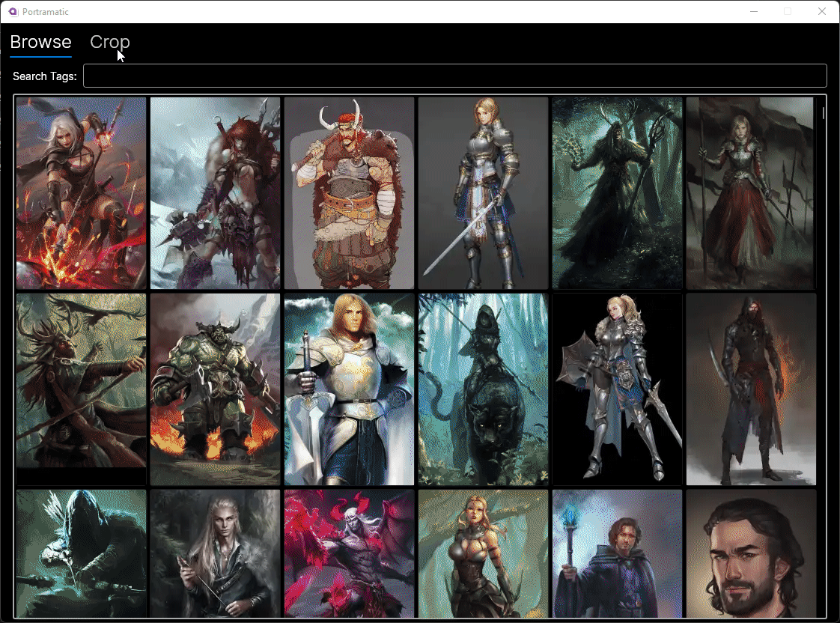Switch to the Crop tab
Viewport: 840px width, 623px height.
[110, 42]
